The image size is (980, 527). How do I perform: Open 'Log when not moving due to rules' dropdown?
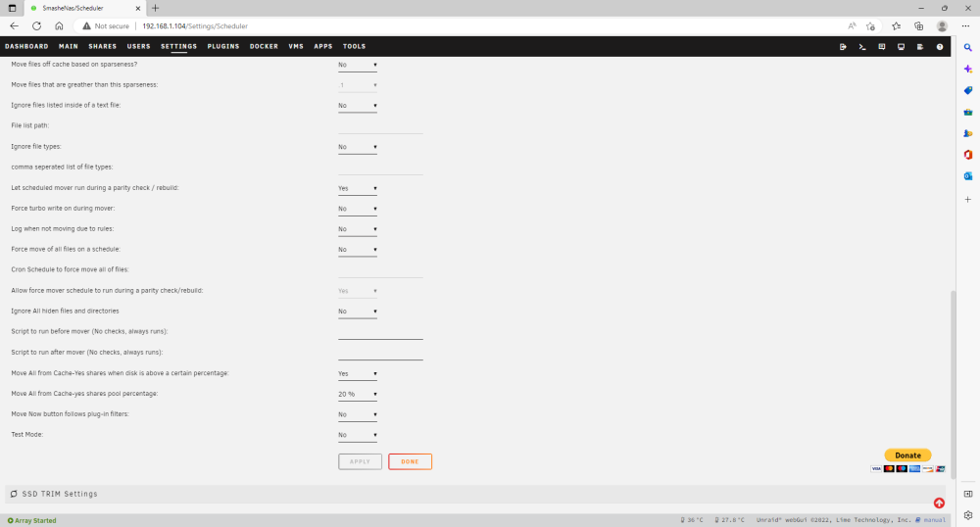click(358, 230)
